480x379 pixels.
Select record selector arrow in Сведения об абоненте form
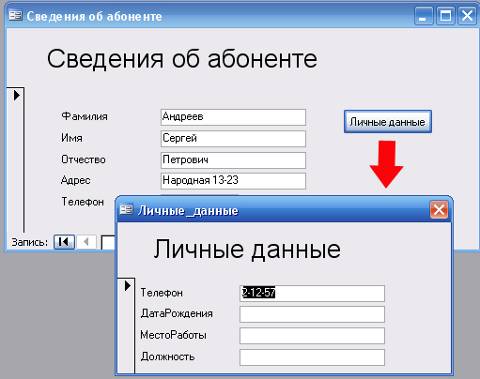coord(16,96)
